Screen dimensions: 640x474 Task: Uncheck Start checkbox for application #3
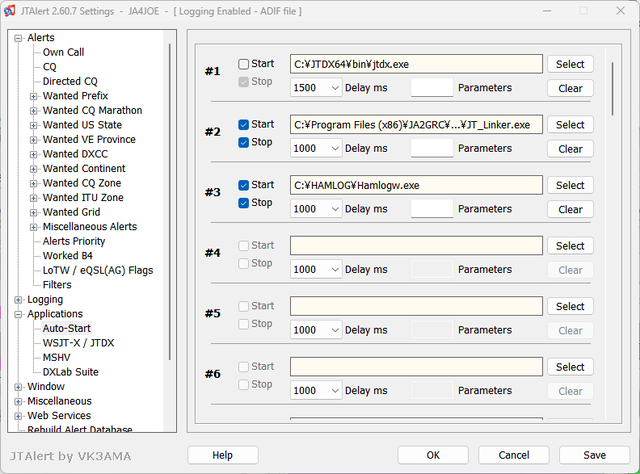243,185
